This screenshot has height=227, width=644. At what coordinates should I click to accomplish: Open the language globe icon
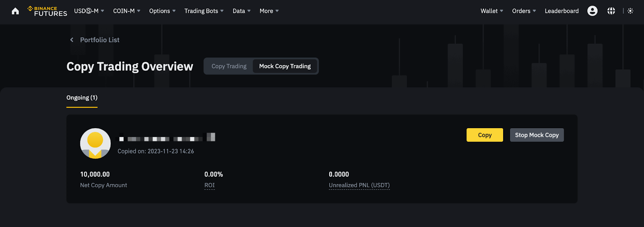tap(611, 11)
